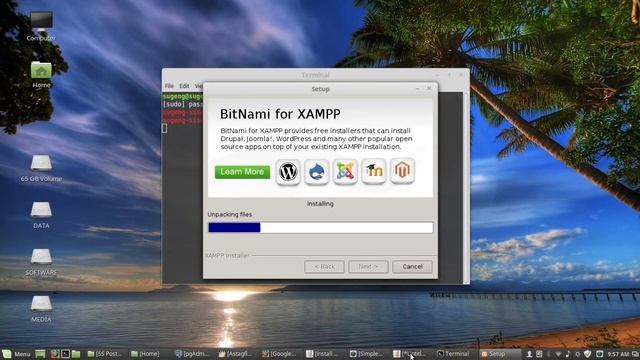
Task: Open the network wifi tray icon
Action: [558, 354]
